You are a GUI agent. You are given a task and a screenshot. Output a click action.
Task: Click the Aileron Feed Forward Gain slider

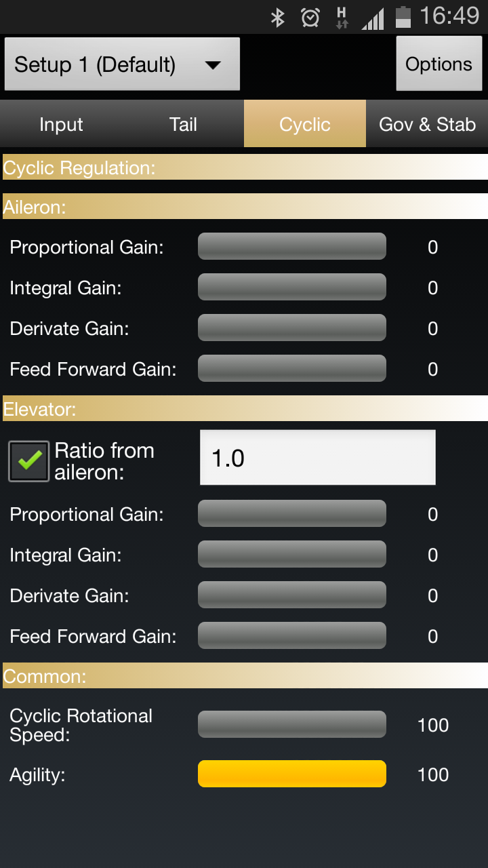click(292, 368)
